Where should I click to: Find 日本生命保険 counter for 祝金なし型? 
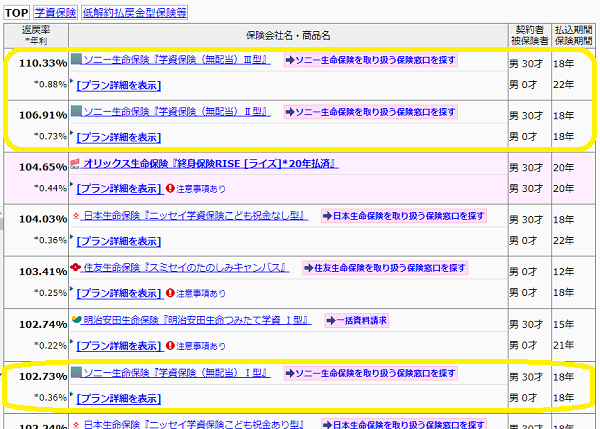point(404,216)
